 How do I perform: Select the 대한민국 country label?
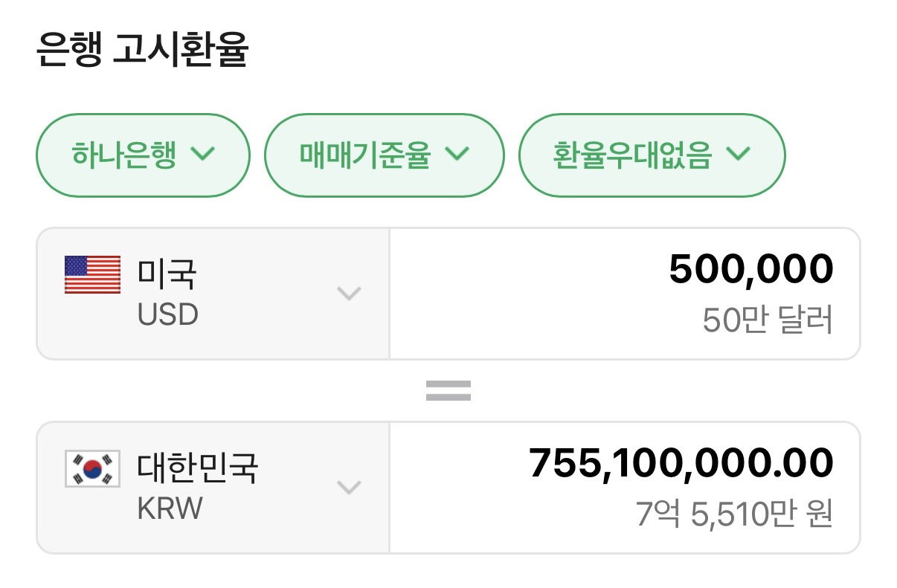click(x=198, y=468)
